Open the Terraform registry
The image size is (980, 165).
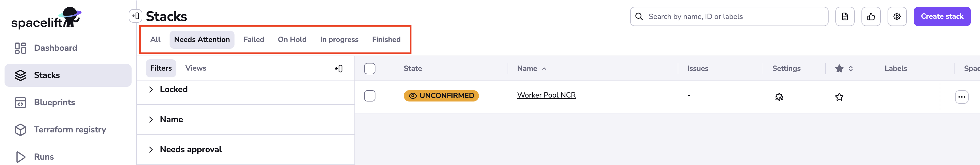click(70, 129)
